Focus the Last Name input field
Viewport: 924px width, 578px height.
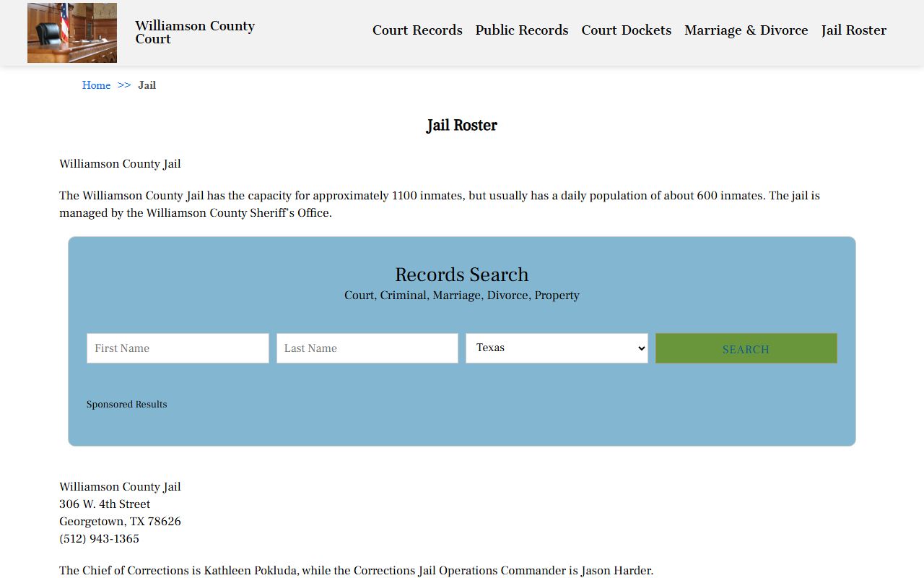[367, 348]
